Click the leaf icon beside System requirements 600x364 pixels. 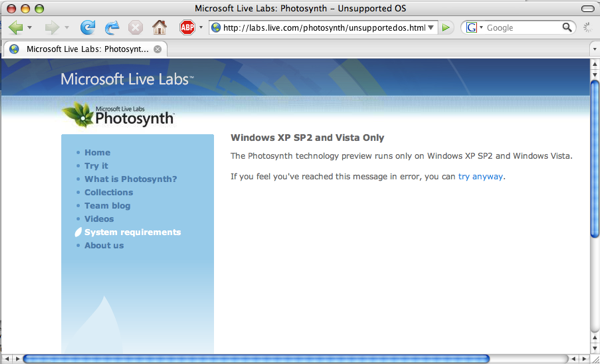[78, 232]
